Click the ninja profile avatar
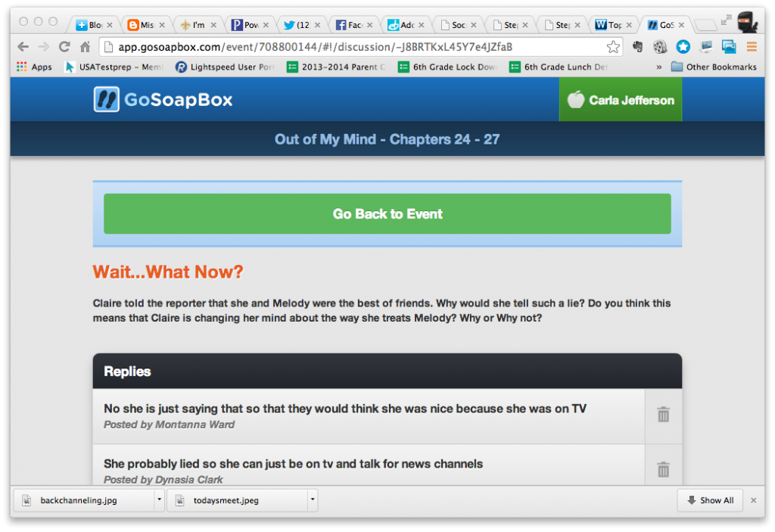The width and height of the screenshot is (775, 532). 747,22
